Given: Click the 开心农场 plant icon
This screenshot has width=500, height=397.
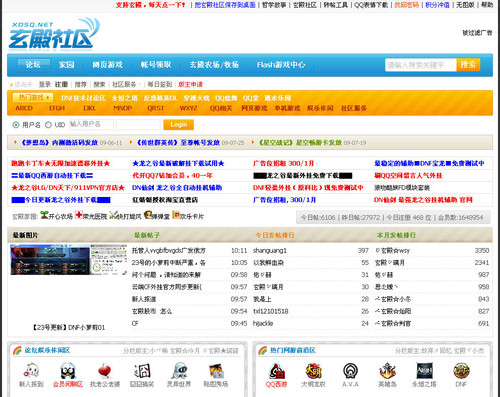Looking at the screenshot, I should pyautogui.click(x=44, y=215).
